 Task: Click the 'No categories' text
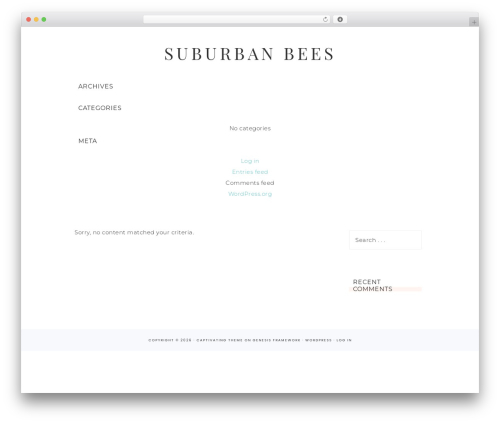250,128
